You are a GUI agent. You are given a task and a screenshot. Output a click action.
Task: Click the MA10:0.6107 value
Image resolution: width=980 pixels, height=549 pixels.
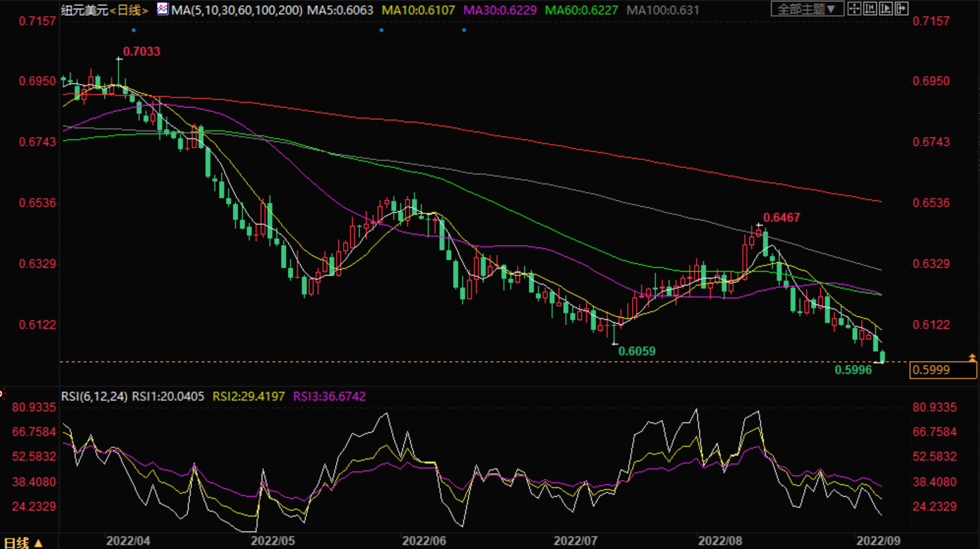(x=418, y=10)
